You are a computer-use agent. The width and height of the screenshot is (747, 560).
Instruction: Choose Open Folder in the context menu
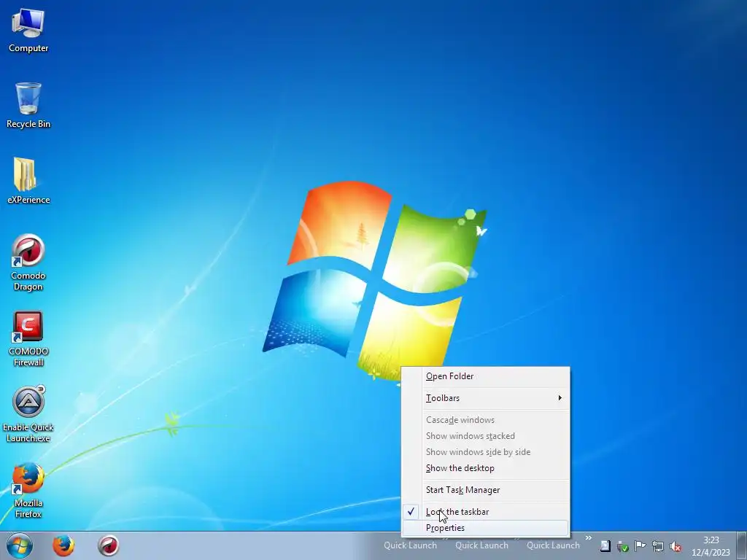485,376
